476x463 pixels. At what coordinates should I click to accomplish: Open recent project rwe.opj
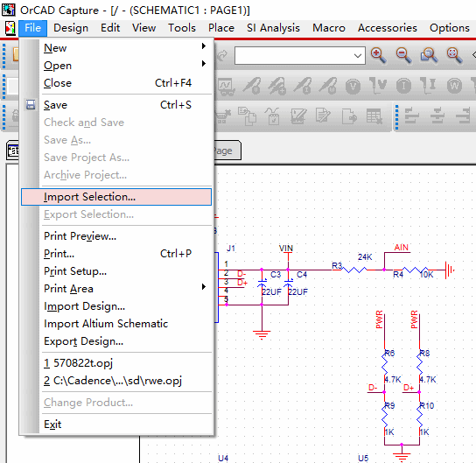pyautogui.click(x=116, y=381)
